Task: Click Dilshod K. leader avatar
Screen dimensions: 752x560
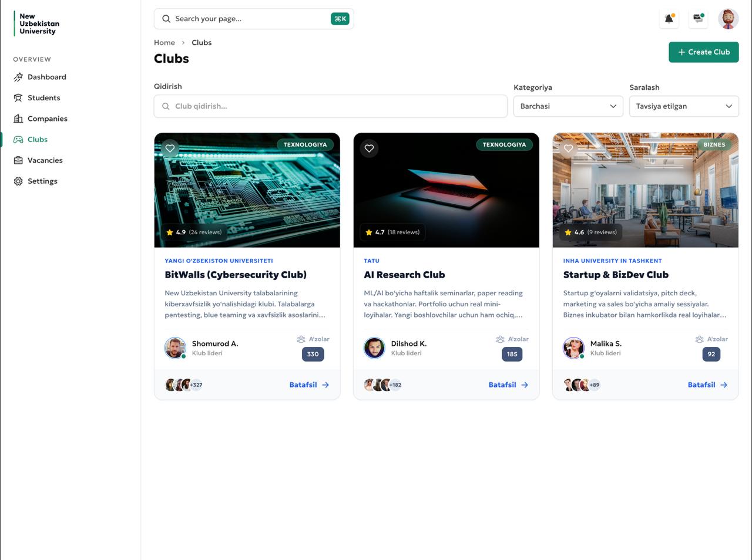Action: [x=374, y=348]
